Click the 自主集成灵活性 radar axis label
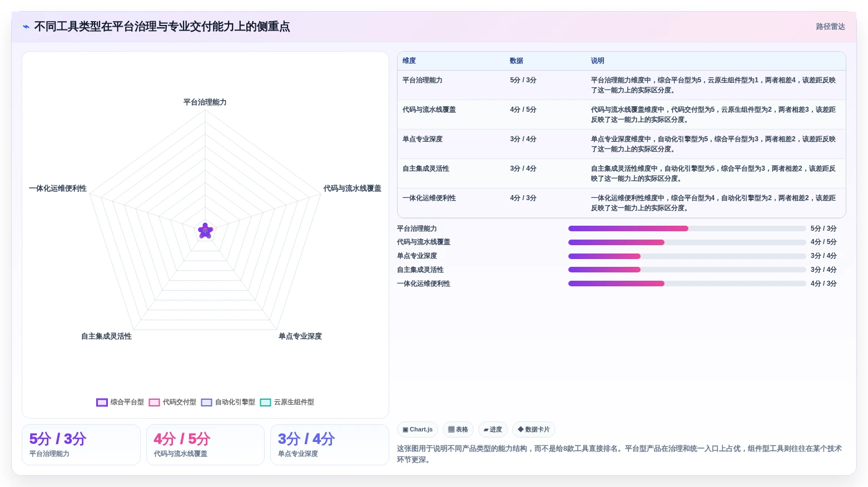The image size is (868, 487). (107, 336)
